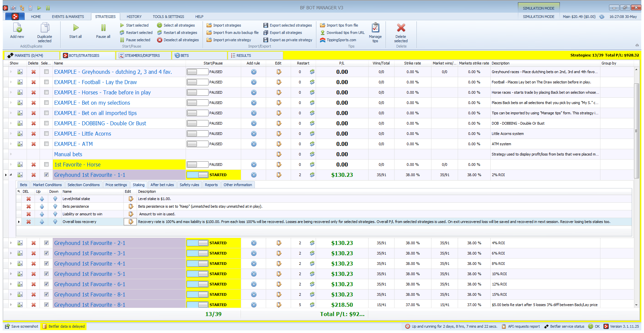
Task: Click the Add new strategy icon
Action: pyautogui.click(x=17, y=28)
